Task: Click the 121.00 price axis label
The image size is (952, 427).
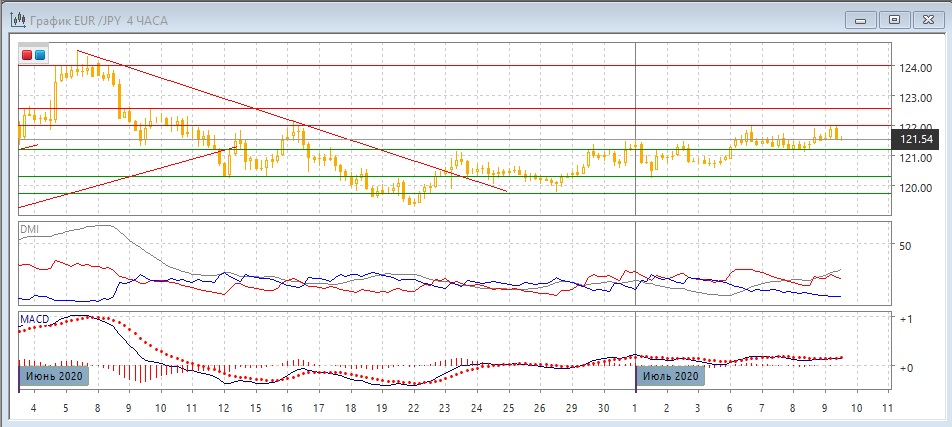Action: 915,158
